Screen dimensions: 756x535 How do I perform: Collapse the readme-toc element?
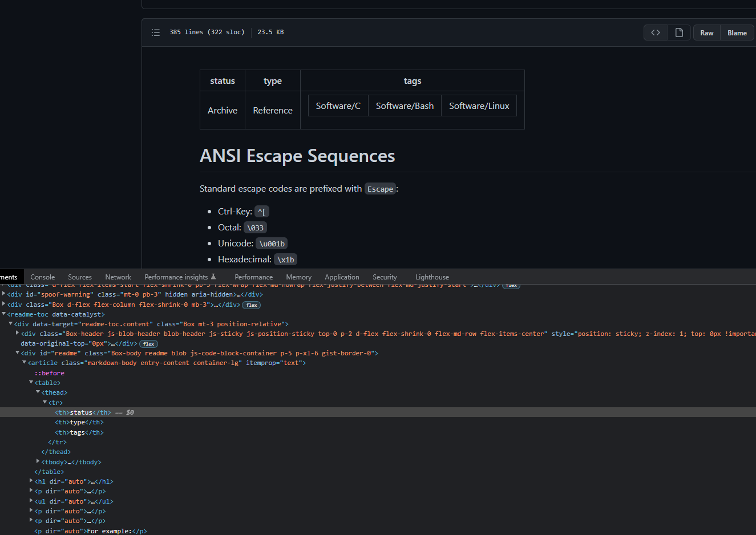(x=3, y=314)
